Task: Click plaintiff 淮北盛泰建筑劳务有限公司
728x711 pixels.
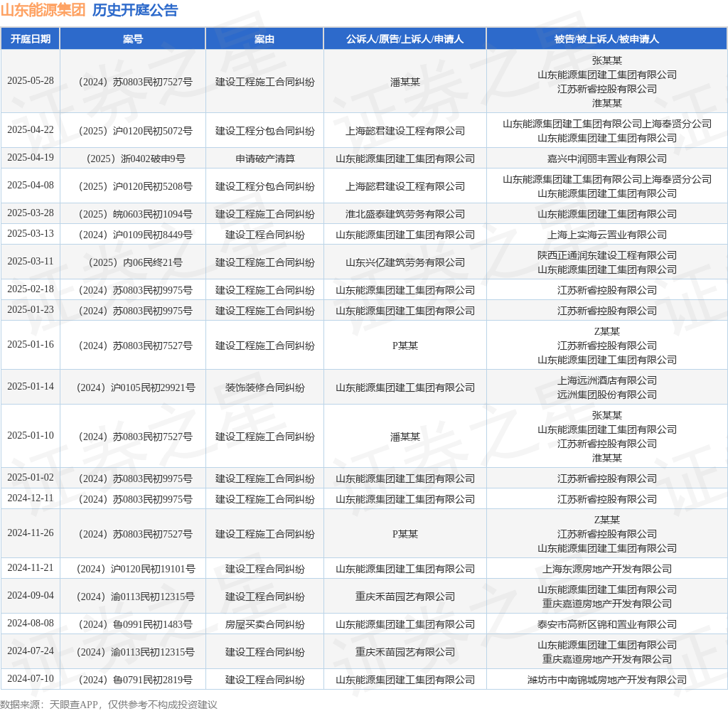Action: 405,214
